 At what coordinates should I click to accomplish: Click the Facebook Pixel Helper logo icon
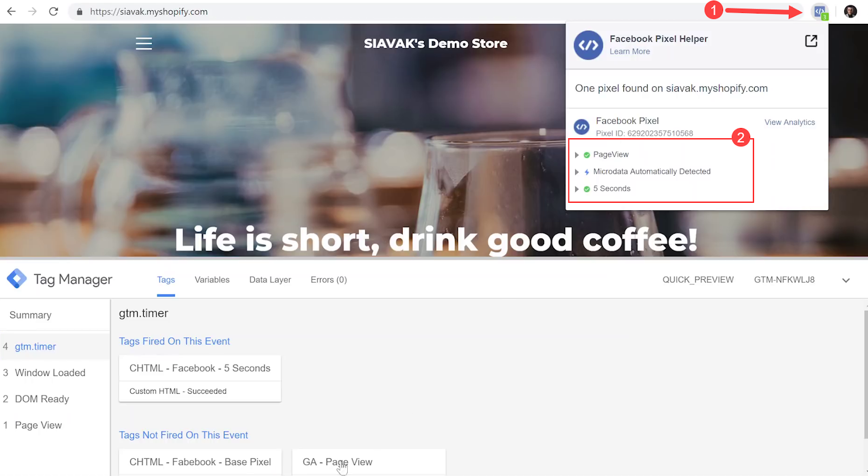coord(589,45)
